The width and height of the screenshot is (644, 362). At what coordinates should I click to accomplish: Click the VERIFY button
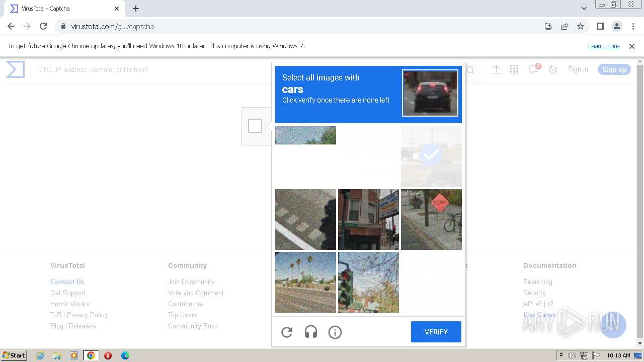pyautogui.click(x=436, y=332)
